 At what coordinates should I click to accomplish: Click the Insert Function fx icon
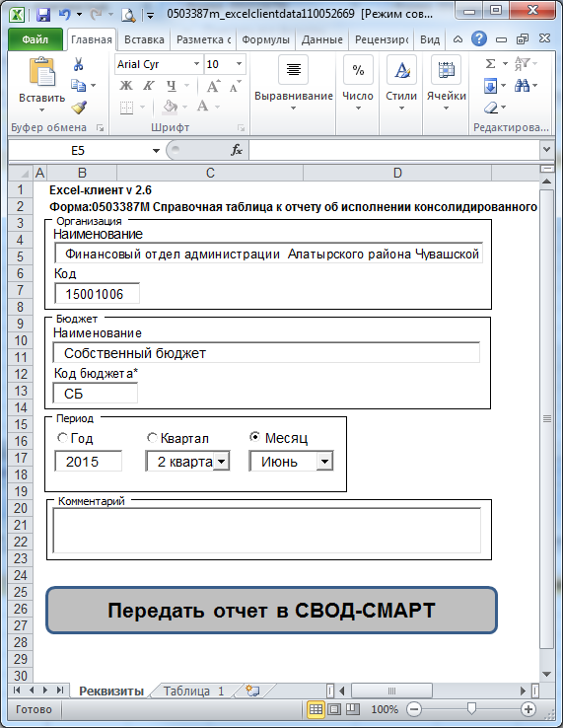pyautogui.click(x=237, y=150)
